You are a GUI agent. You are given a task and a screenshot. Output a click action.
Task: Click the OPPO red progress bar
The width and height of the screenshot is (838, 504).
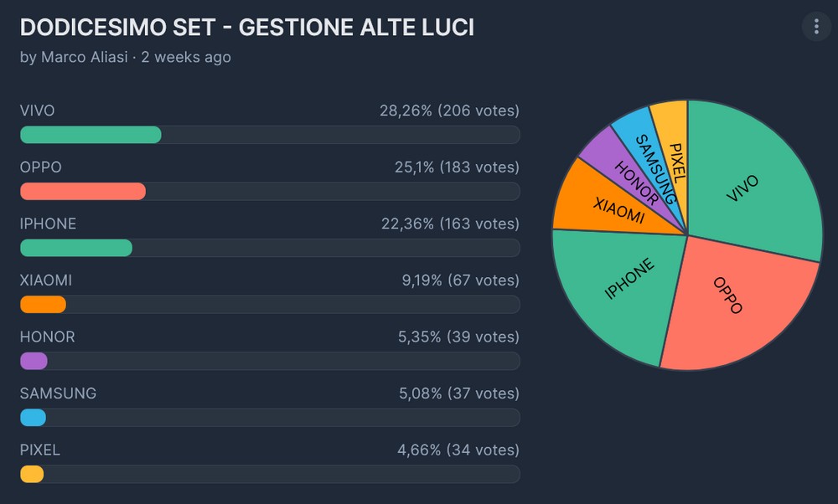click(83, 191)
